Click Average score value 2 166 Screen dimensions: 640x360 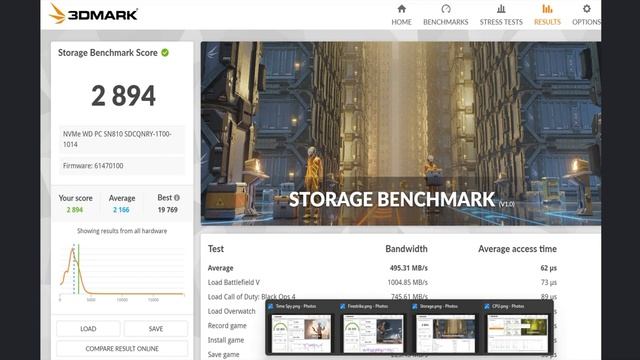click(x=121, y=210)
